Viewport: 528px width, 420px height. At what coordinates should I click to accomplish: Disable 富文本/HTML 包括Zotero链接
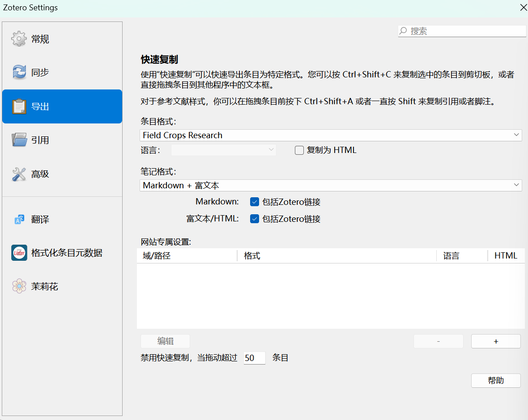pyautogui.click(x=254, y=219)
